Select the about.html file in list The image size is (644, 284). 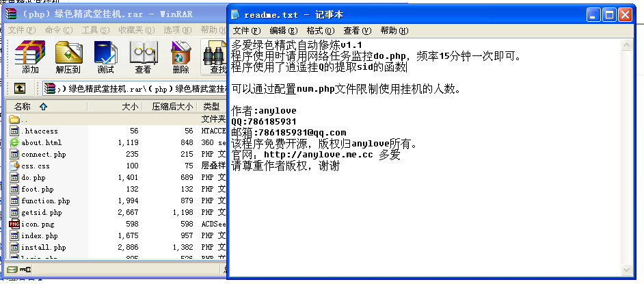pos(41,142)
